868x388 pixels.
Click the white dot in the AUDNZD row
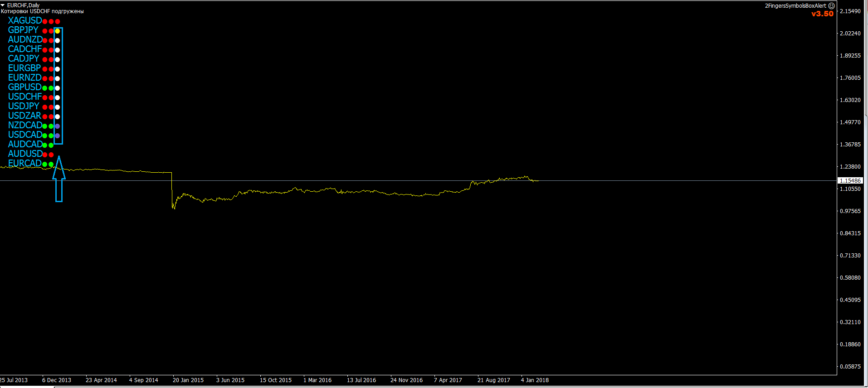[58, 41]
